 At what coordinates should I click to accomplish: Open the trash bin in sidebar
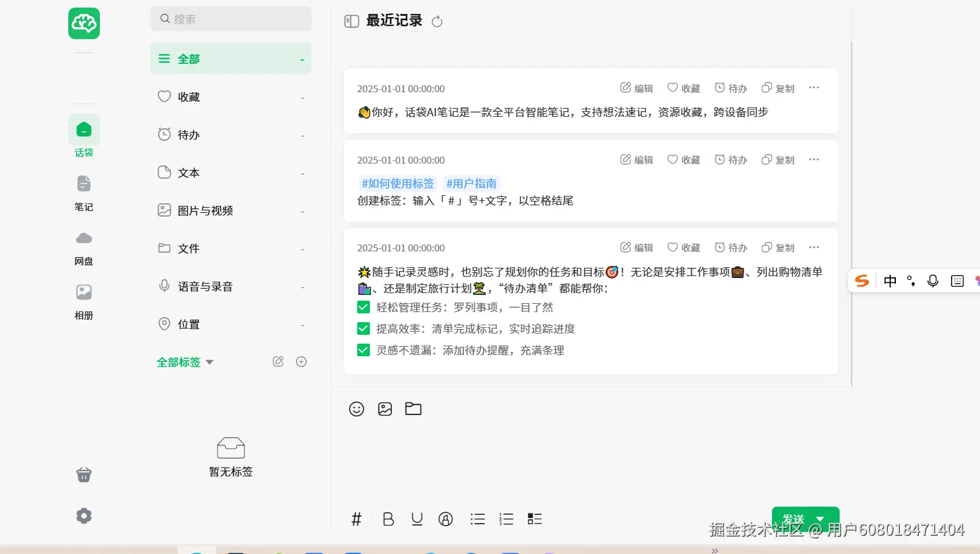pos(84,474)
